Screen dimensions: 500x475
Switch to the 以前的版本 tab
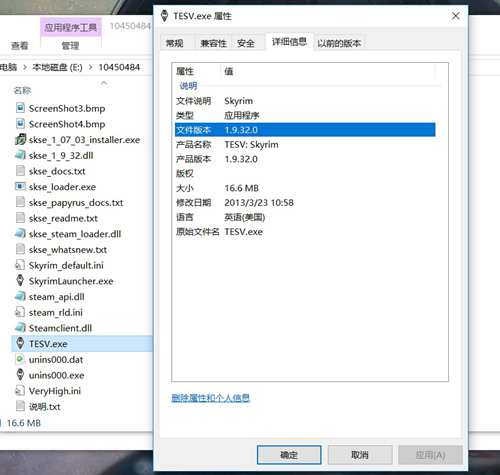coord(339,43)
